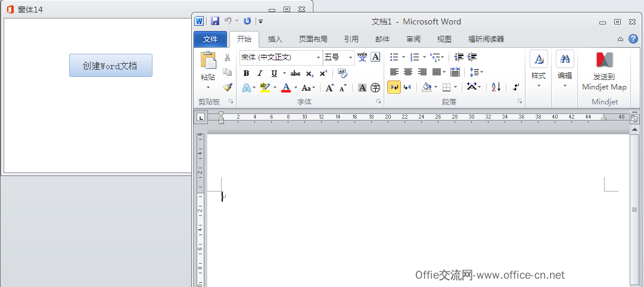Toggle superscript formatting
The height and width of the screenshot is (287, 644).
pyautogui.click(x=323, y=73)
